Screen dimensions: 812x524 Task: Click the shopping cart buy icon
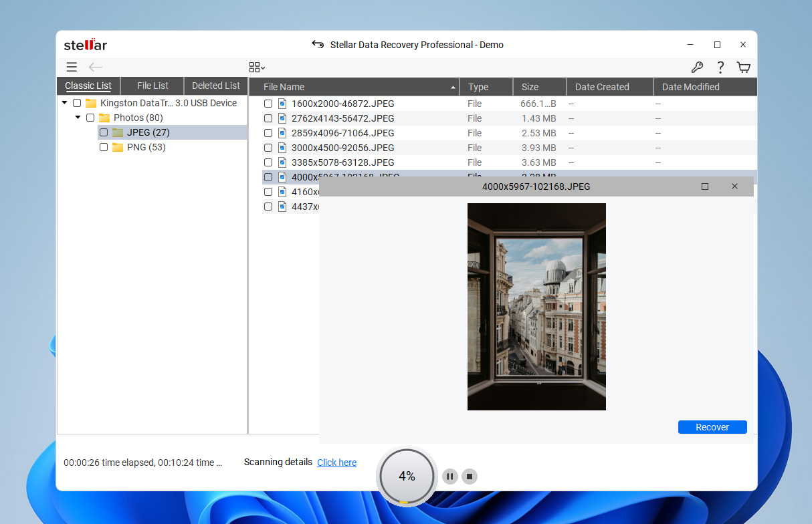pyautogui.click(x=743, y=67)
